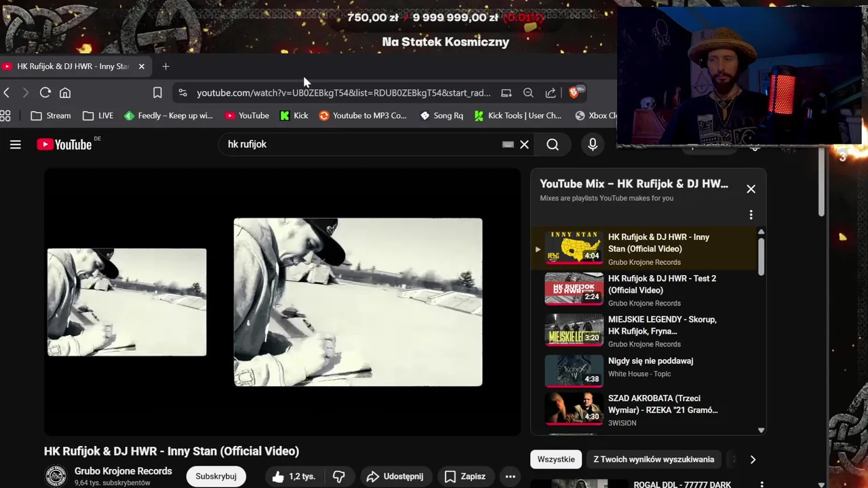
Task: Click the Subskrybuj button
Action: (216, 476)
